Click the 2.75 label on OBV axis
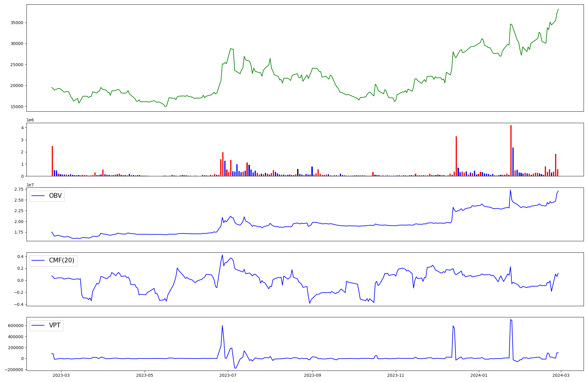588x382 pixels. 19,189
